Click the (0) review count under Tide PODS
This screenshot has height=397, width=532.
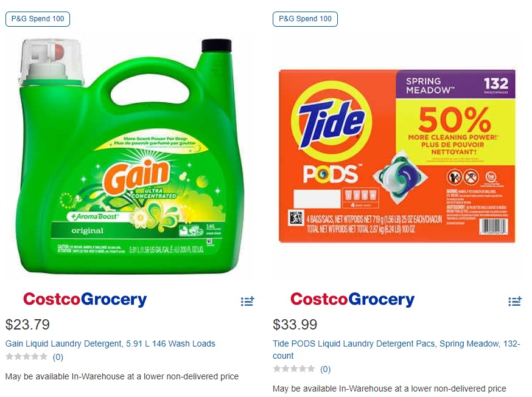point(326,369)
